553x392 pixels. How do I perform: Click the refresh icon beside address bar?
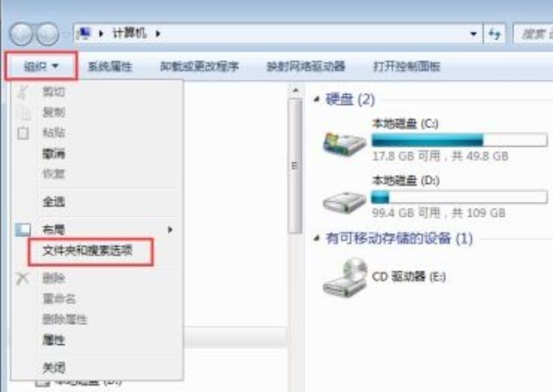[494, 34]
